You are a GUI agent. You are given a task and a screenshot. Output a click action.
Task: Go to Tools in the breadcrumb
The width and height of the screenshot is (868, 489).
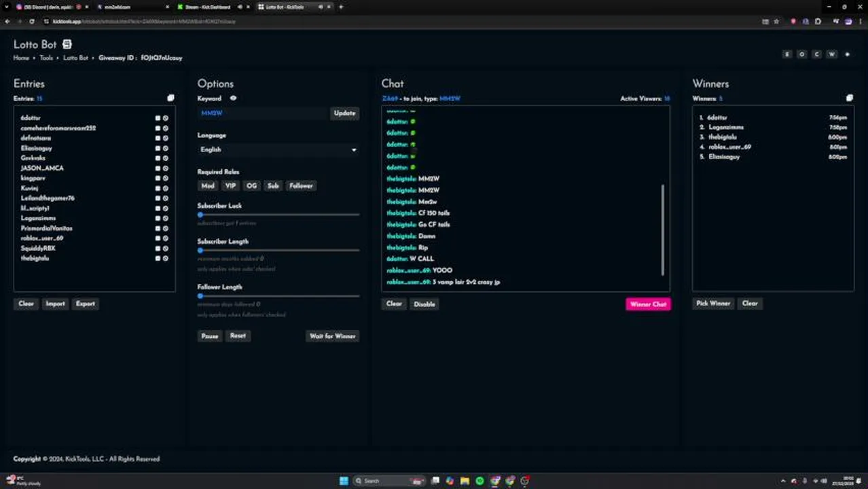pos(46,58)
